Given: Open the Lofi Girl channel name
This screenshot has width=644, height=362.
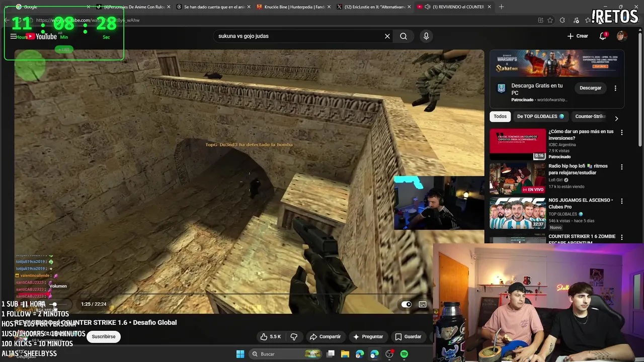Looking at the screenshot, I should pos(555,180).
